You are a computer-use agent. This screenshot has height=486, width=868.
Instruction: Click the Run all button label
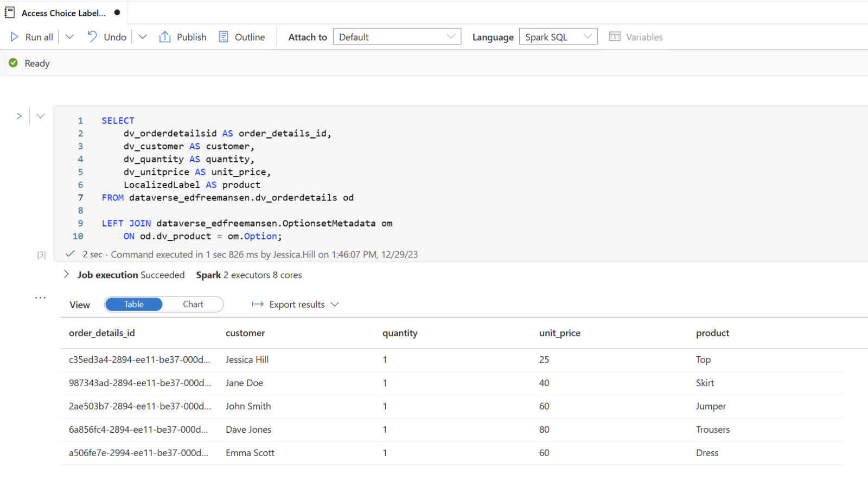[x=40, y=37]
